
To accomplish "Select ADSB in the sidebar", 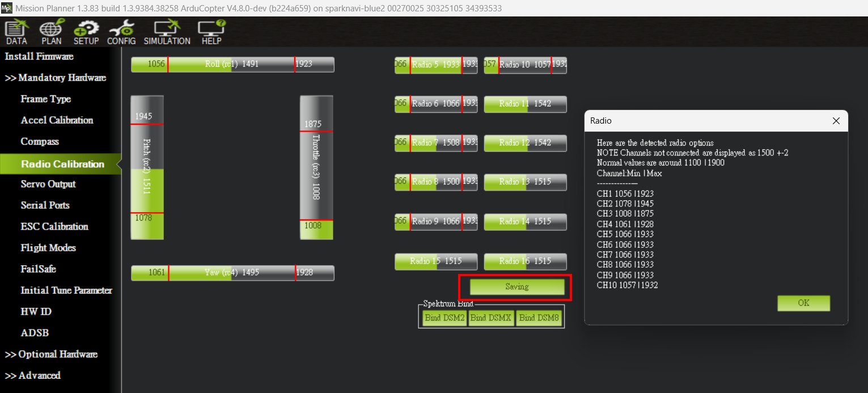I will pos(35,333).
